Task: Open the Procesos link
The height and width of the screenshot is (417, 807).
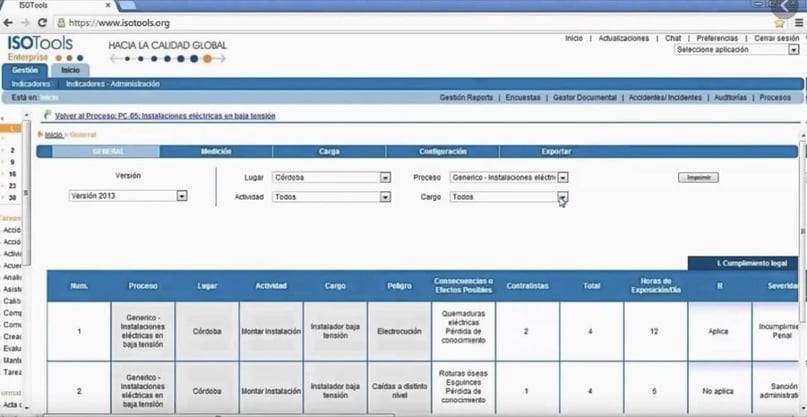Action: click(775, 97)
